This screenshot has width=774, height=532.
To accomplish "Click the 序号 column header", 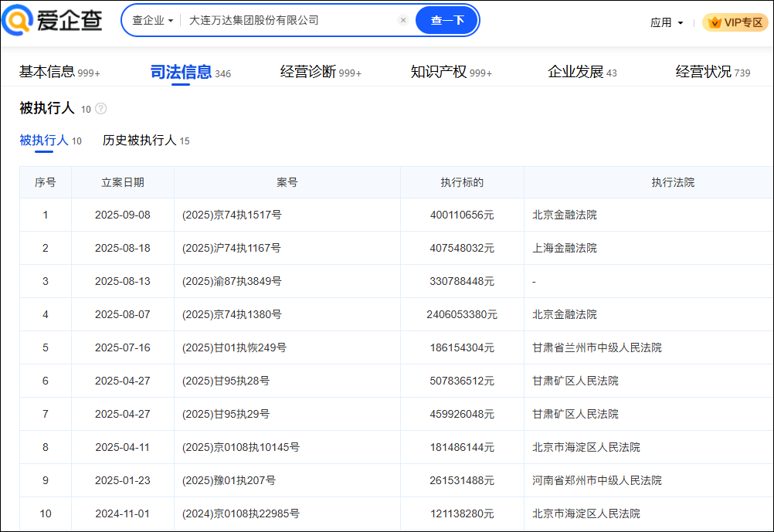I will tap(46, 182).
